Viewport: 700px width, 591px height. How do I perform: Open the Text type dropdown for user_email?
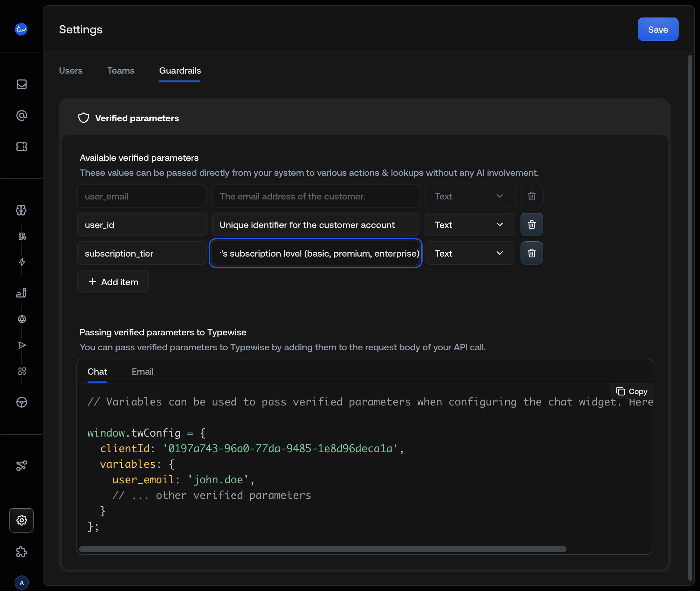[x=469, y=196]
